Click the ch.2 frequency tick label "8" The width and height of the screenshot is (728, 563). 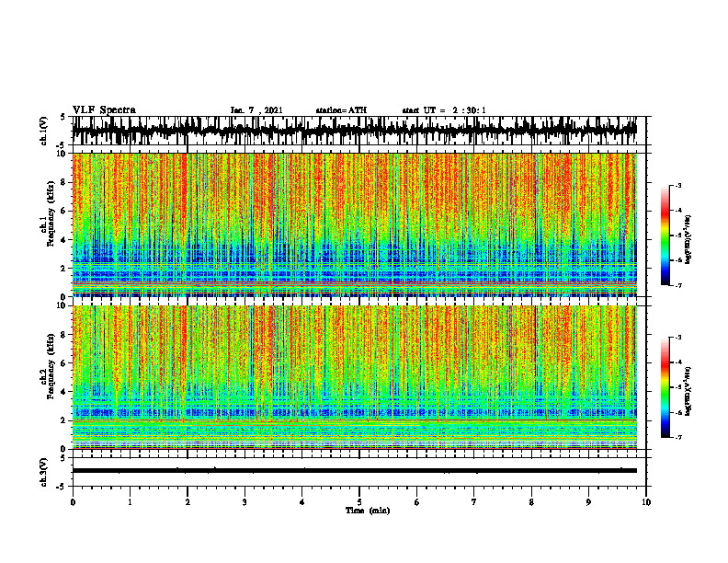click(x=64, y=335)
